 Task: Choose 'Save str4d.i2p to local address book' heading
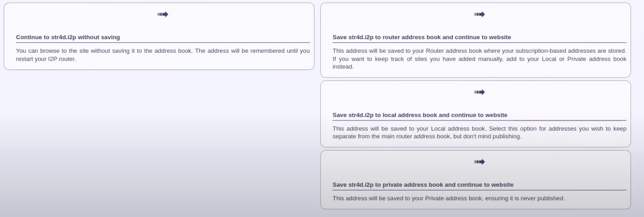click(420, 115)
